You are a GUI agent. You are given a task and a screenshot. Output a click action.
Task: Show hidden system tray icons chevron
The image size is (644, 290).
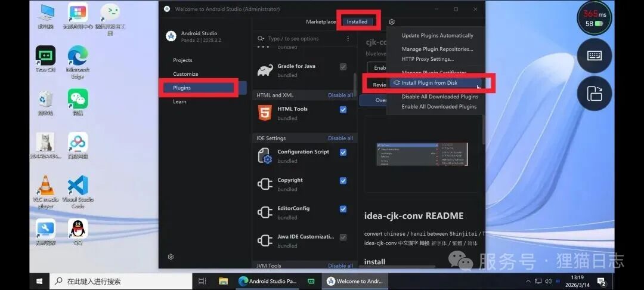(x=528, y=282)
